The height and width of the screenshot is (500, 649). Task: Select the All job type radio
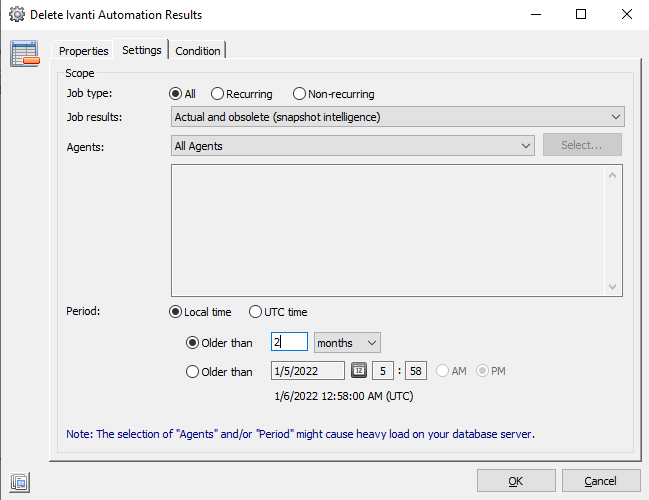tap(175, 94)
